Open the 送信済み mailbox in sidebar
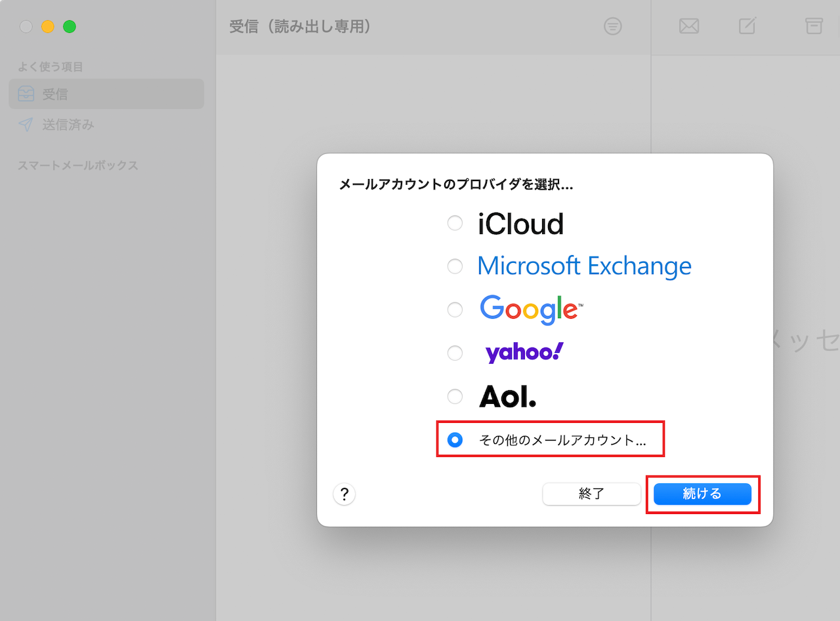 click(106, 125)
